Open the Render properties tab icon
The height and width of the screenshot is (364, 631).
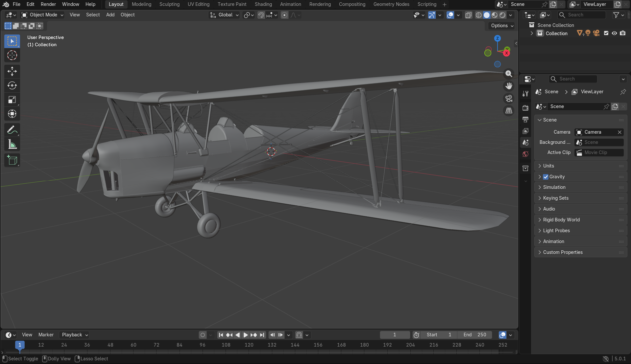tap(525, 108)
